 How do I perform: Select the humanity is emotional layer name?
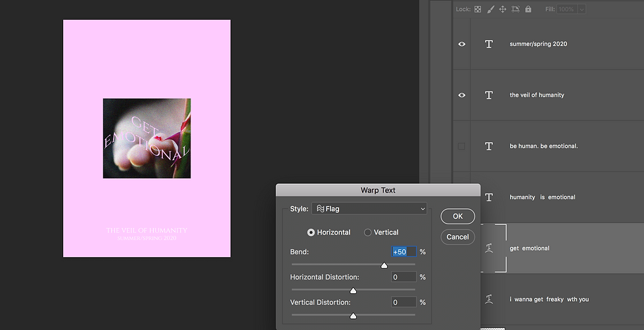542,197
